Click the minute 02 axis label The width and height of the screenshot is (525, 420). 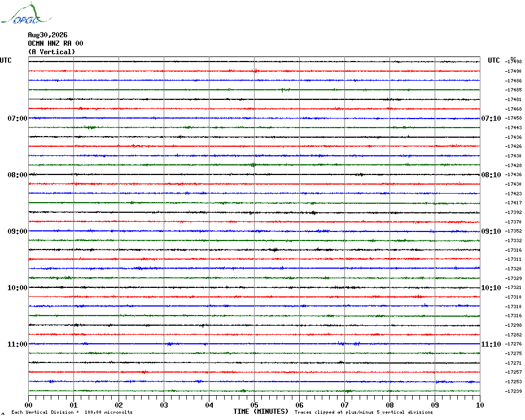pyautogui.click(x=119, y=405)
